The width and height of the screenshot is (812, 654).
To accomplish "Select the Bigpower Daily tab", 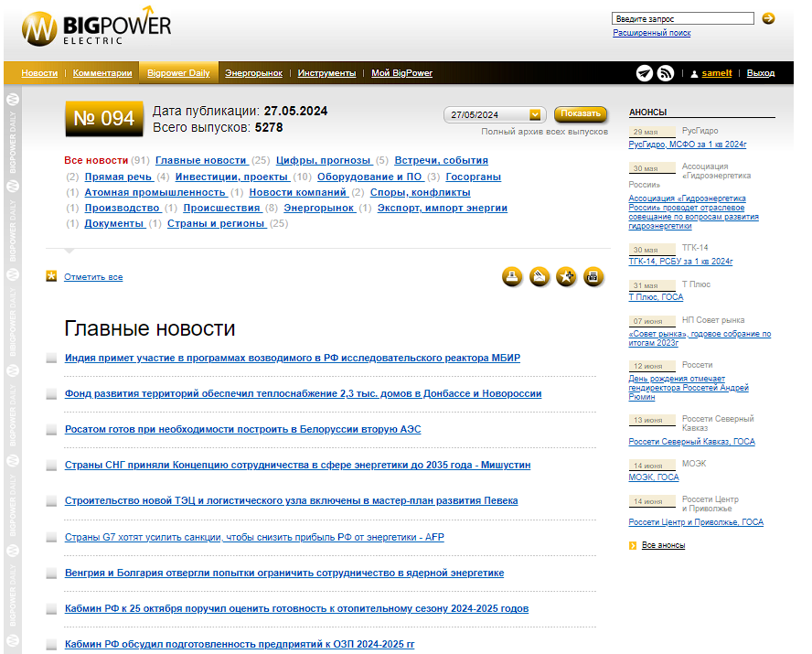I will click(x=178, y=73).
